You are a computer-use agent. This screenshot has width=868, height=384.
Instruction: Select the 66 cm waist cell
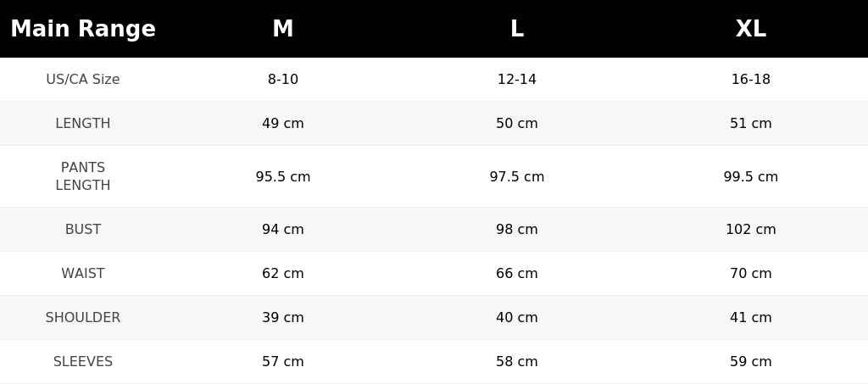516,273
